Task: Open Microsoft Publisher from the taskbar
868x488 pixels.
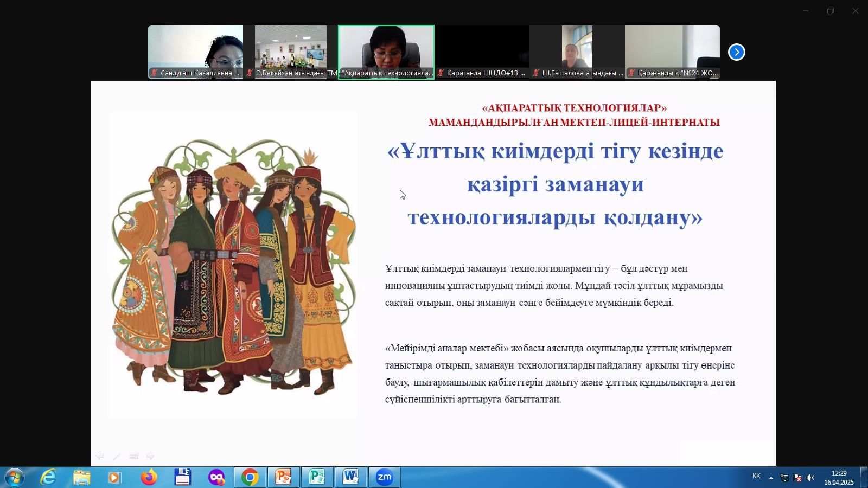Action: point(317,477)
